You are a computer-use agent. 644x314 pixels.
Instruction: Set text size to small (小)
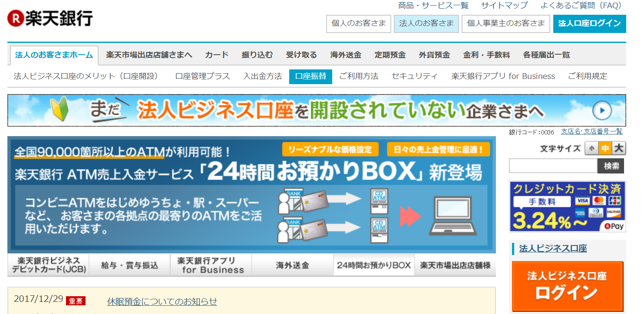click(591, 149)
